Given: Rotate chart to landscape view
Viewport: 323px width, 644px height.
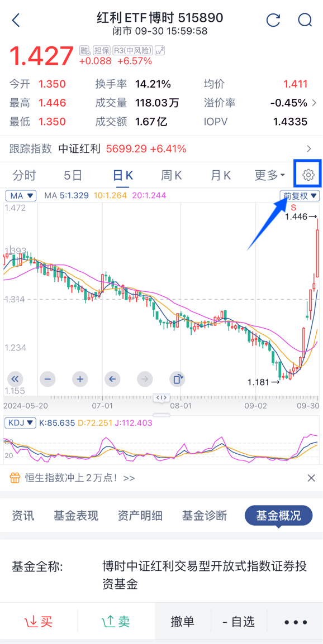Looking at the screenshot, I should [x=177, y=379].
